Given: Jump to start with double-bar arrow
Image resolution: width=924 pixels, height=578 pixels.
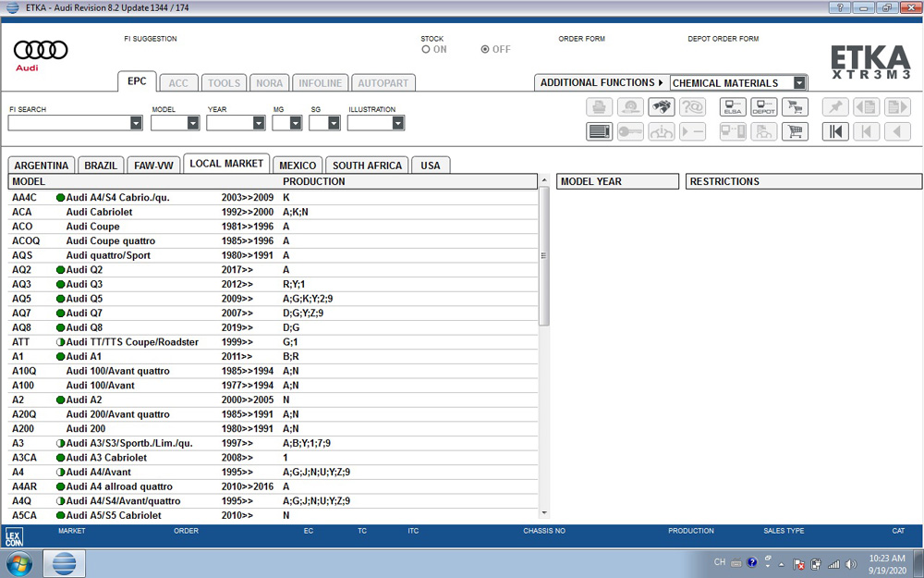Looking at the screenshot, I should [x=835, y=131].
